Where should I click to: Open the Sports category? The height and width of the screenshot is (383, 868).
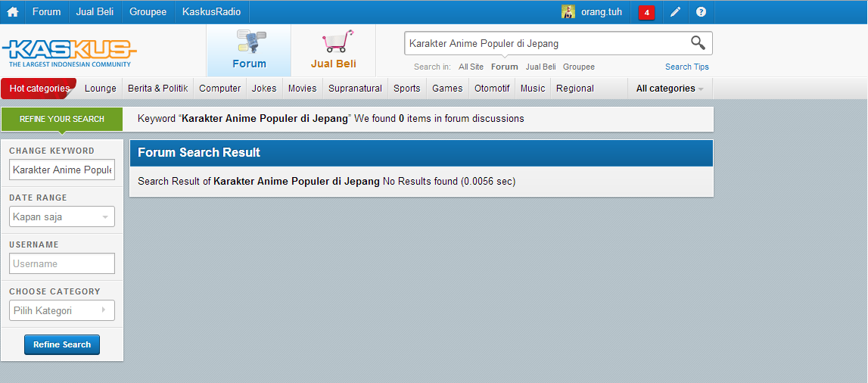tap(407, 88)
